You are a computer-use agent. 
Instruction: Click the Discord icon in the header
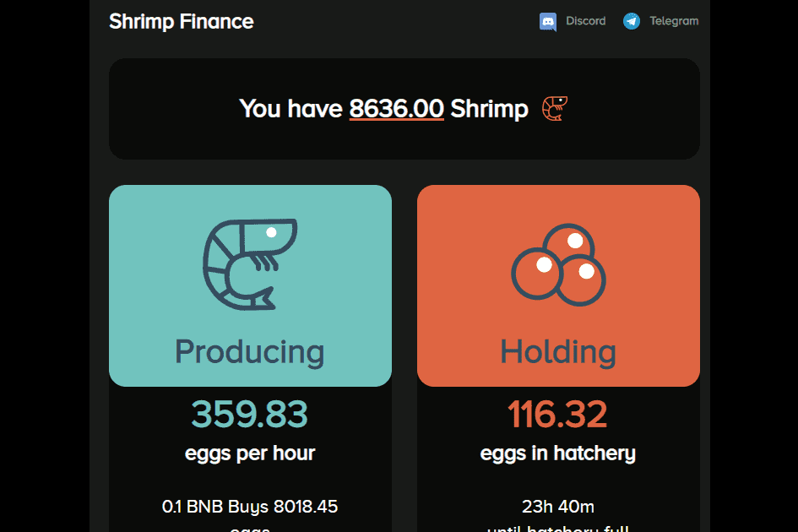tap(550, 21)
